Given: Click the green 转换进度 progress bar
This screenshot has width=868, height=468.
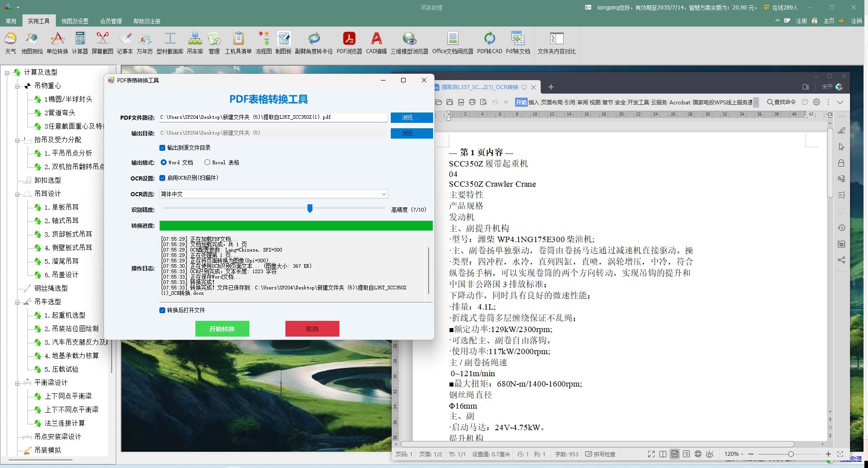Looking at the screenshot, I should click(296, 225).
